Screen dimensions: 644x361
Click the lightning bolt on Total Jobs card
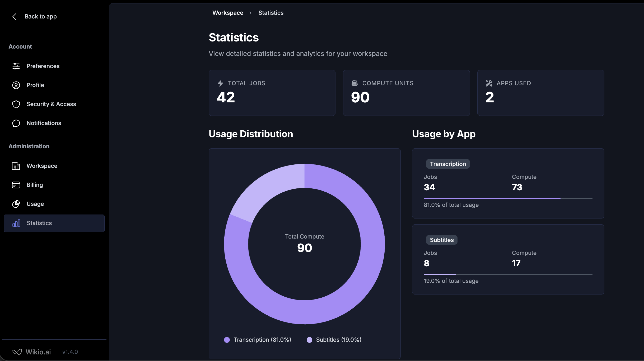(220, 83)
